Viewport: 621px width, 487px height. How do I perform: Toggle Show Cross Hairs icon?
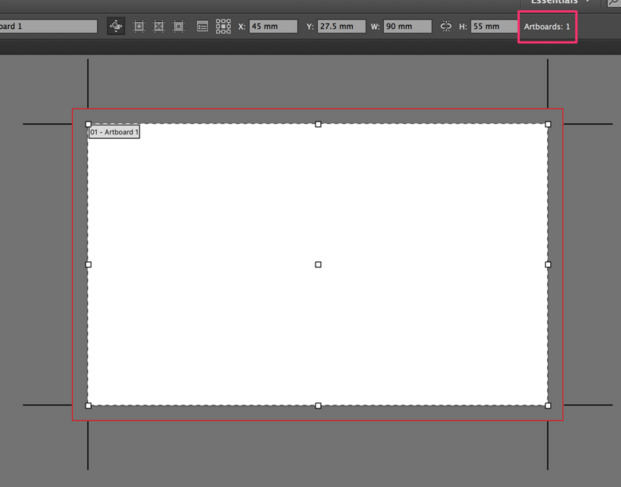coord(159,27)
